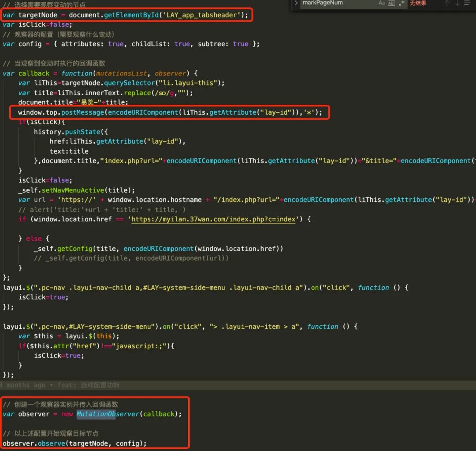Click the 'else' keyword
Viewport: 476px width, 451px height.
tap(33, 239)
